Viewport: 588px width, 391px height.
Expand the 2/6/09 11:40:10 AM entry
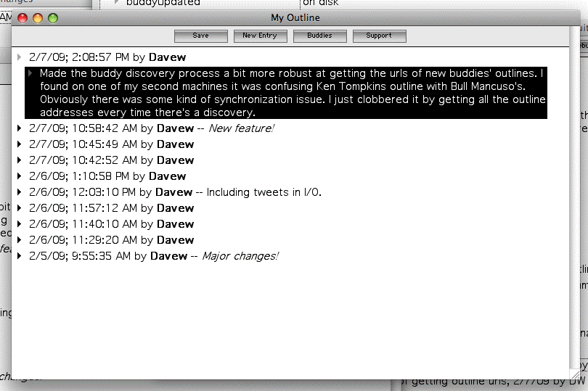click(x=20, y=224)
